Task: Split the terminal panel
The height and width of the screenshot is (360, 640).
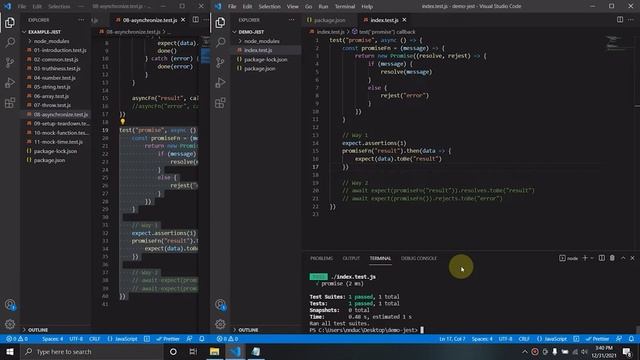Action: coord(602,258)
